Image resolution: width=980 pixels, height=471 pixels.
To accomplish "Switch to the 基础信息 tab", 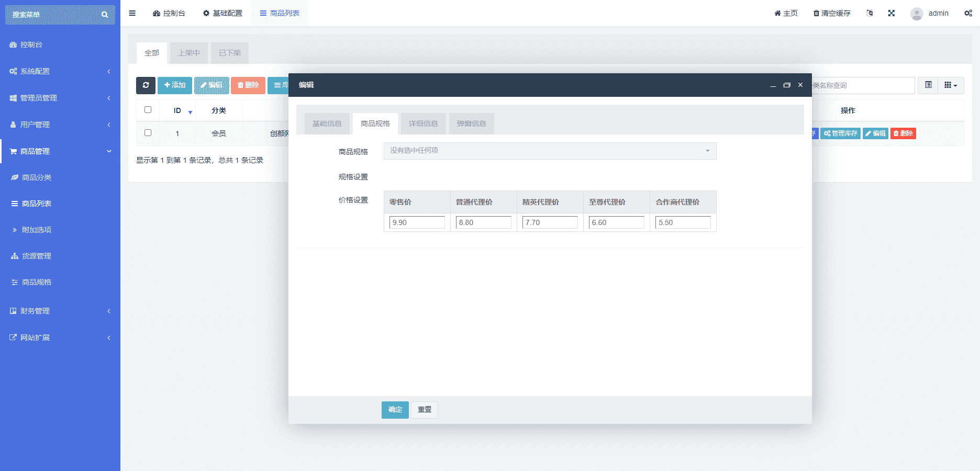I will click(327, 124).
